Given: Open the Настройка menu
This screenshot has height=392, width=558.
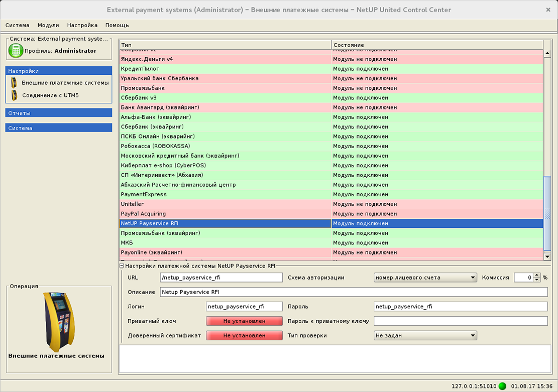Looking at the screenshot, I should [82, 25].
